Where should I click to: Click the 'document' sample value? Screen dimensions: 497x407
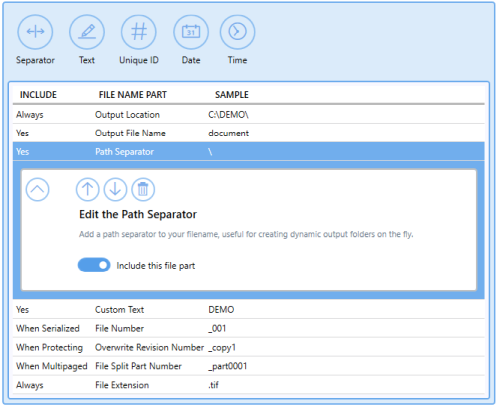point(228,133)
